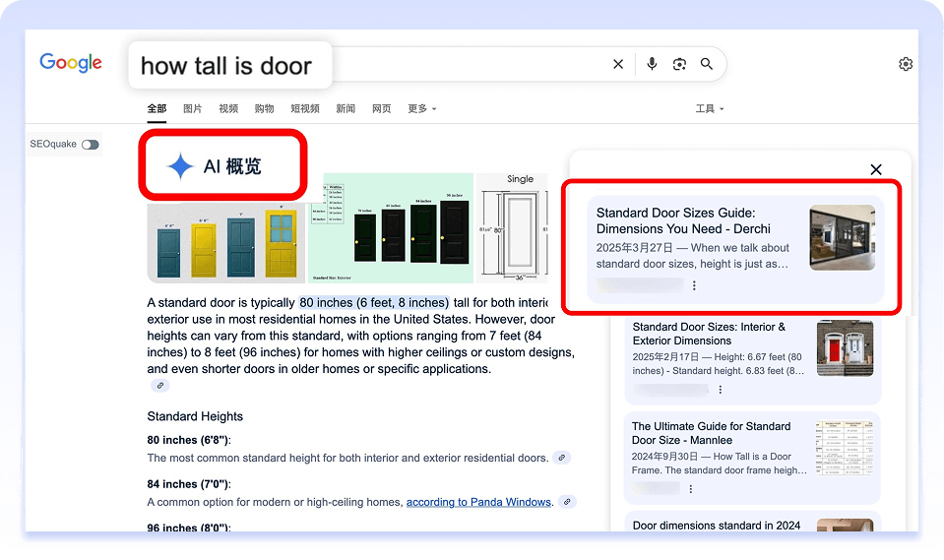This screenshot has height=560, width=944.
Task: Open the 'according to Panda Windows' link
Action: tap(478, 502)
